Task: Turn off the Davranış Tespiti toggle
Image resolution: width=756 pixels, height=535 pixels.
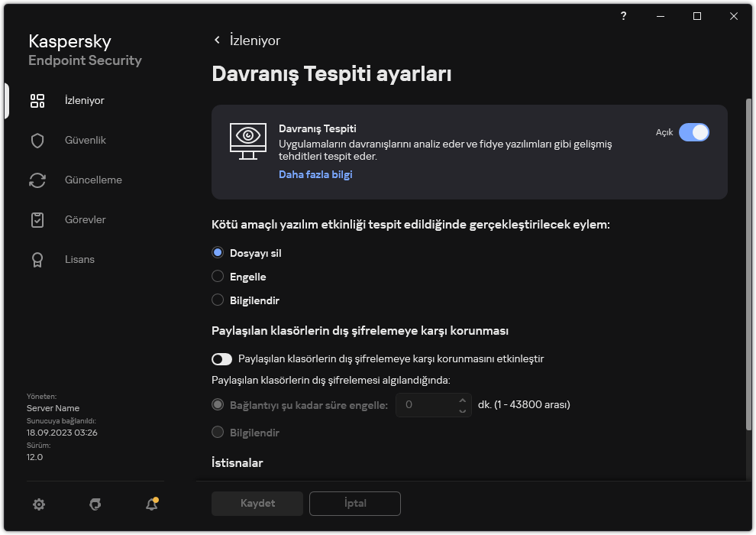Action: pyautogui.click(x=693, y=132)
